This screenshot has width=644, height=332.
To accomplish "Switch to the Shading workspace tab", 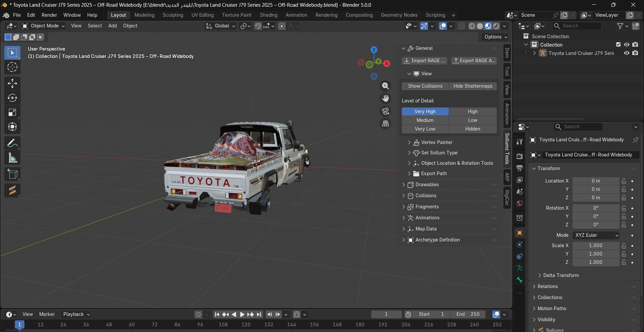I will pyautogui.click(x=269, y=15).
